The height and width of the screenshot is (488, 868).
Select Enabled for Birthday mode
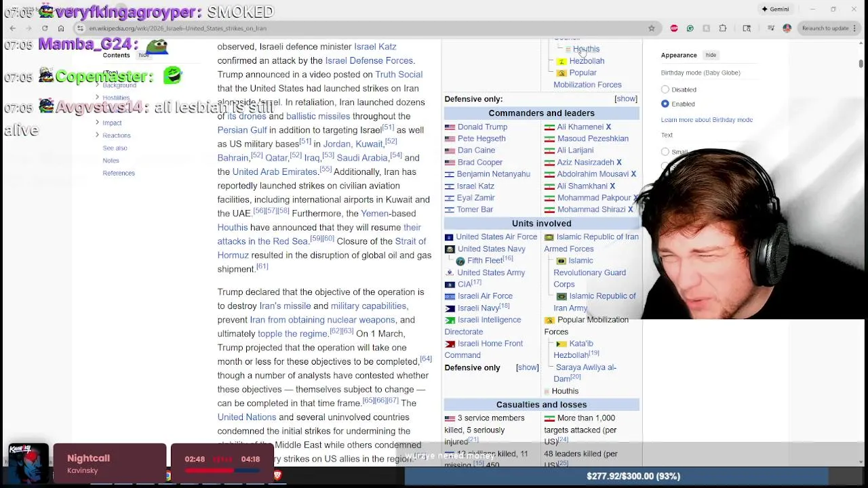[x=665, y=104]
